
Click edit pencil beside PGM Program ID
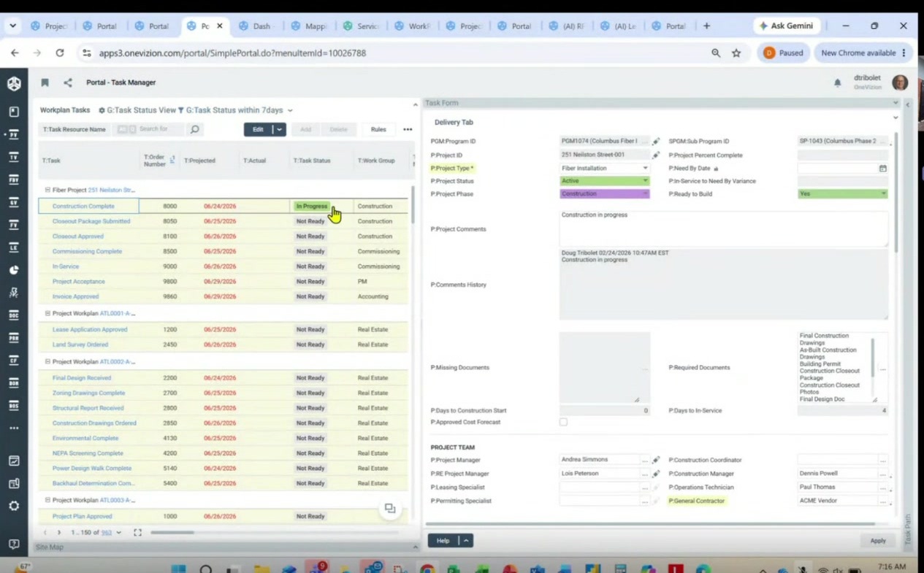click(656, 142)
